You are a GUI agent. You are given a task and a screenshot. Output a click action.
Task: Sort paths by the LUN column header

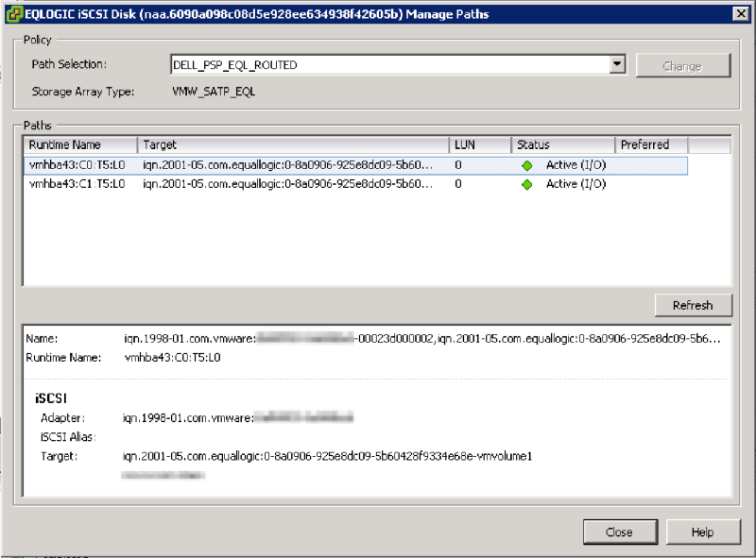[x=480, y=144]
